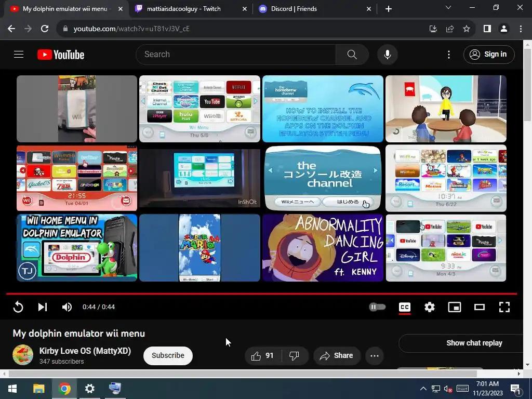Screen dimensions: 532x399
Task: Toggle Chrome side panel
Action: (487, 29)
